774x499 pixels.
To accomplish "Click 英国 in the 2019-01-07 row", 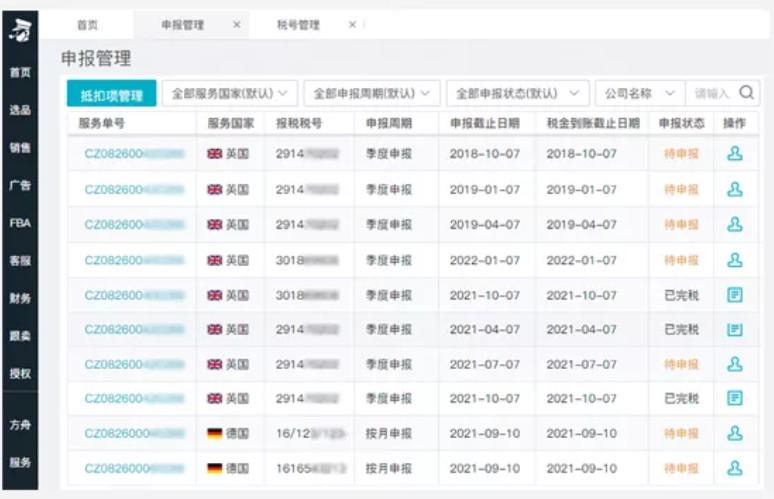I will pyautogui.click(x=237, y=190).
